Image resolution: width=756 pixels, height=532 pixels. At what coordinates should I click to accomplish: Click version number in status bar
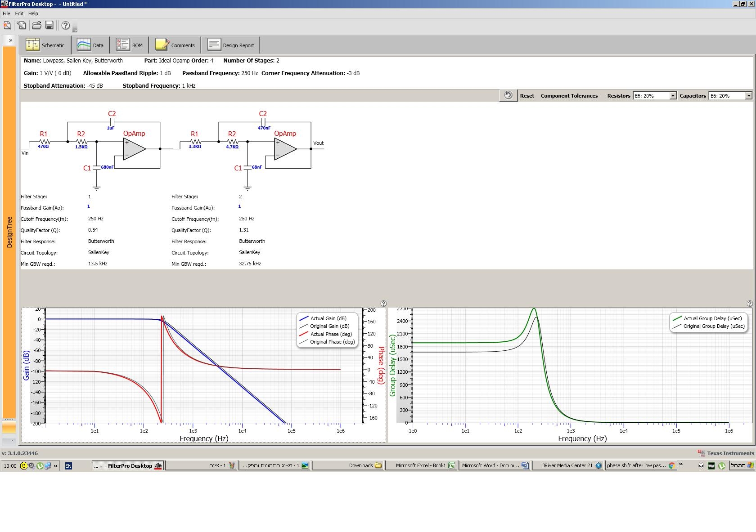click(20, 453)
